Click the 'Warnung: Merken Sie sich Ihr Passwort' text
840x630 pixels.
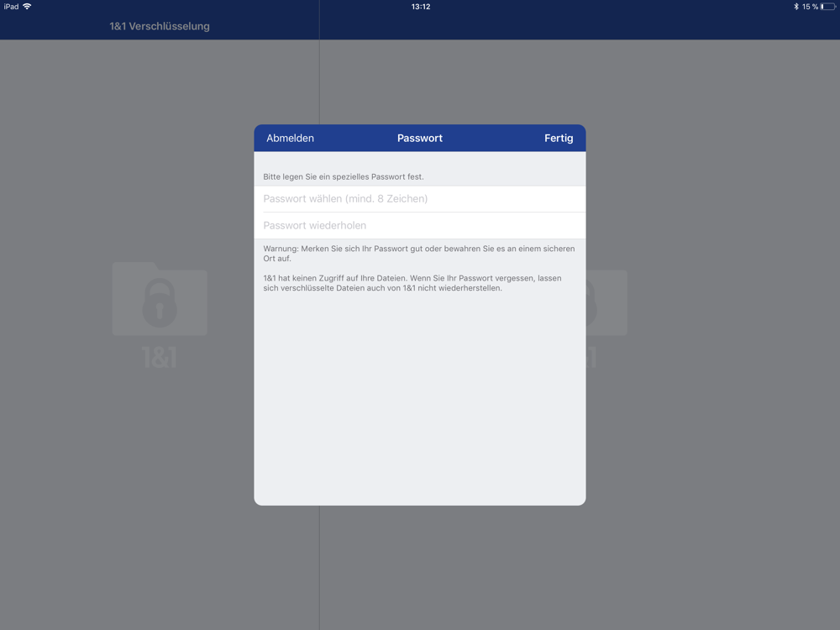pos(419,254)
